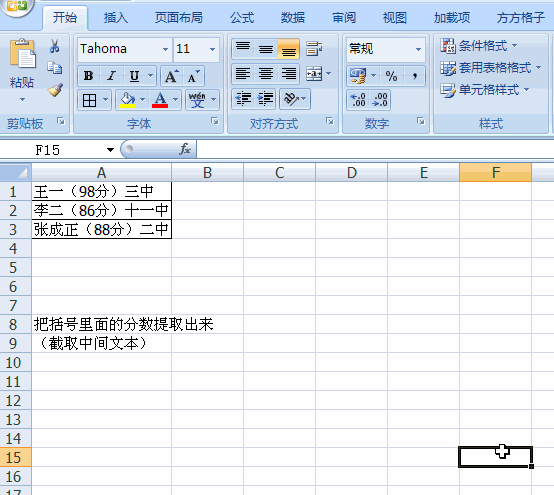Open 对齐方式 alignment dialog launcher
The height and width of the screenshot is (495, 554).
pos(330,122)
